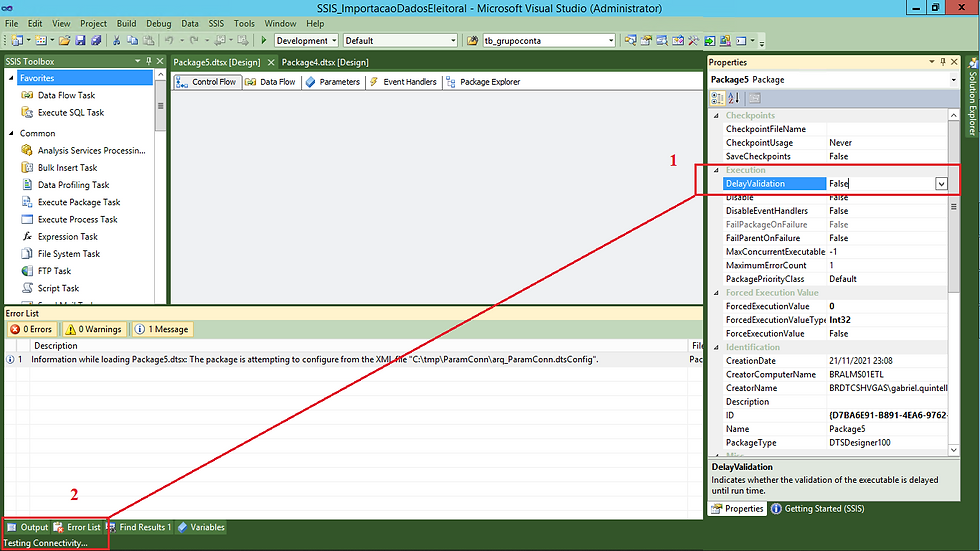Select FTP Task in the toolbox

[x=54, y=271]
